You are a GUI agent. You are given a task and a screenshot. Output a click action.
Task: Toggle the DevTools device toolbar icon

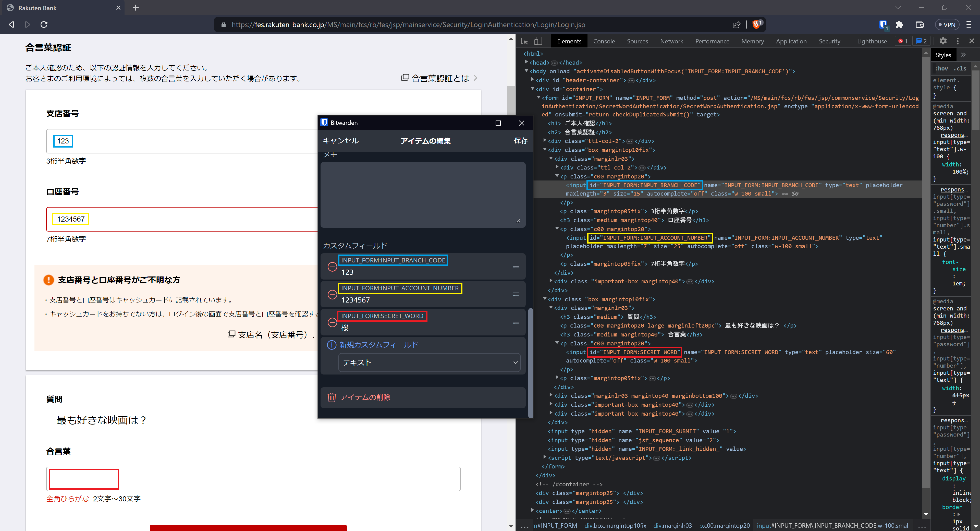(x=538, y=41)
